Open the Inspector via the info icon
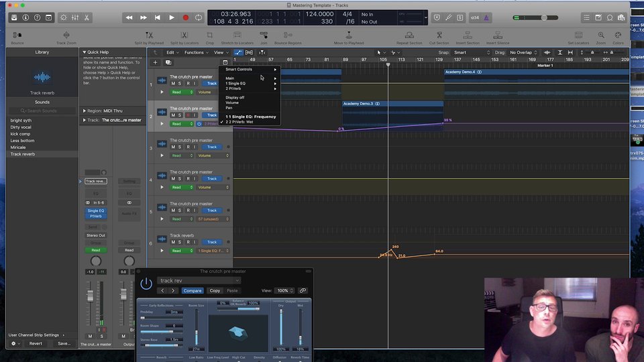This screenshot has width=644, height=362. pyautogui.click(x=25, y=17)
